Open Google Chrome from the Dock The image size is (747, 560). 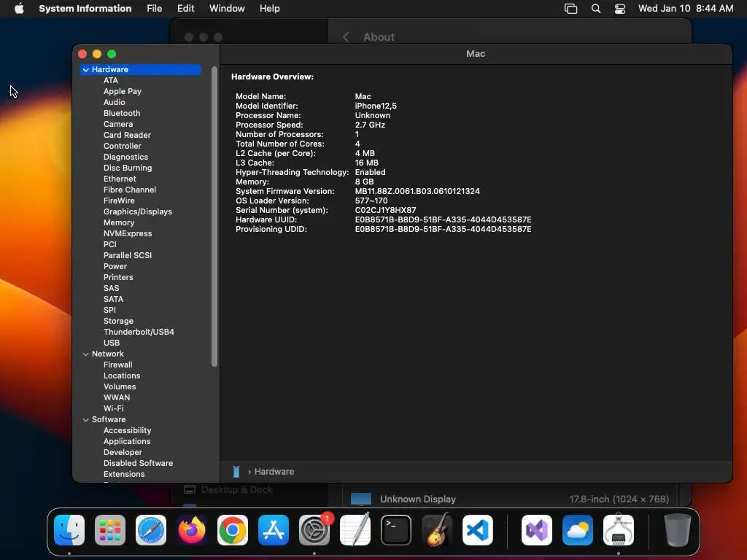(233, 530)
